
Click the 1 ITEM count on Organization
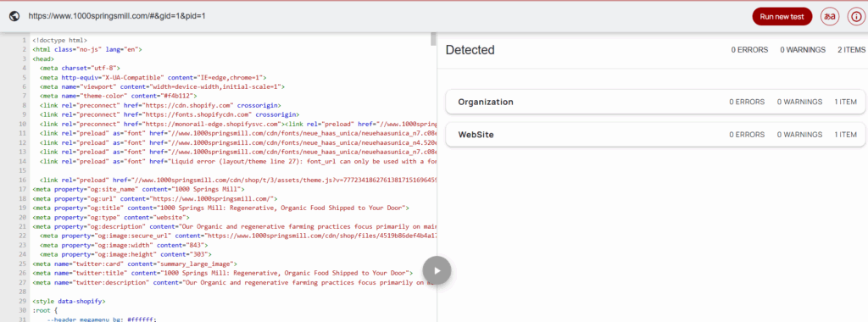click(x=846, y=102)
